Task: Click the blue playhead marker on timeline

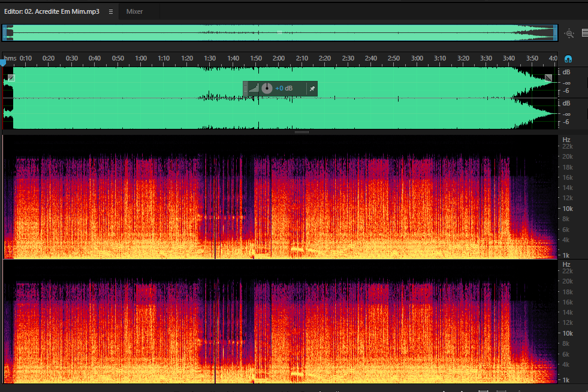Action: (x=3, y=64)
